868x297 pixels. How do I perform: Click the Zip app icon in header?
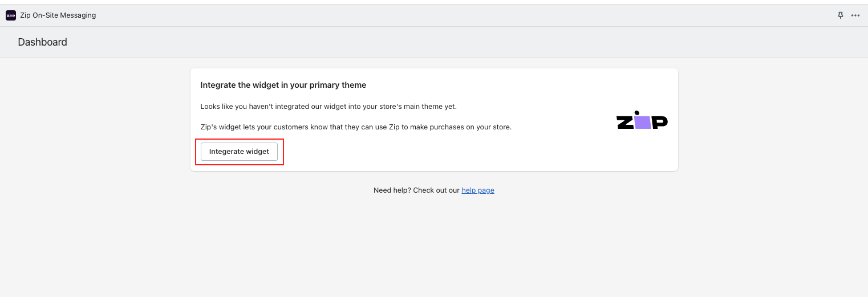tap(11, 15)
